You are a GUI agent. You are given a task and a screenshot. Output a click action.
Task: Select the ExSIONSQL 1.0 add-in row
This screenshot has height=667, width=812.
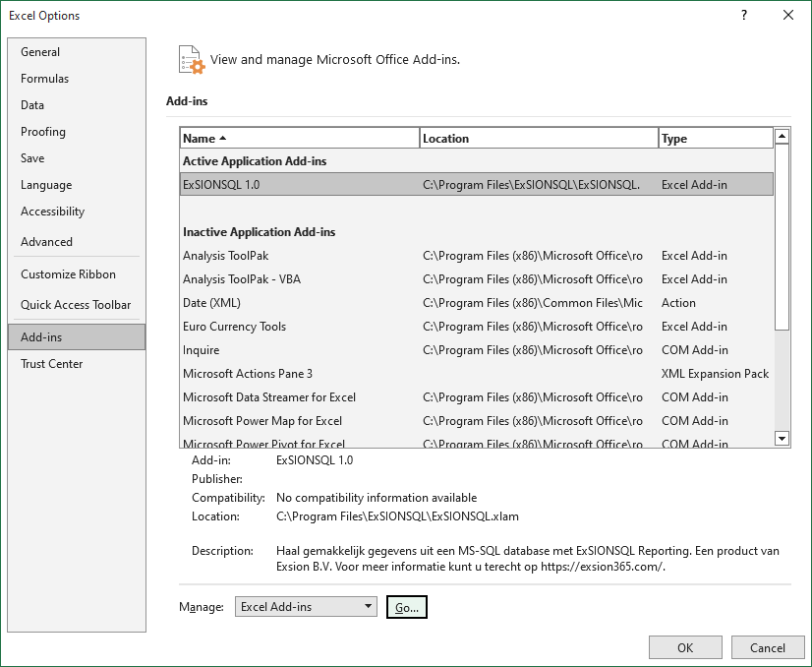tap(477, 185)
